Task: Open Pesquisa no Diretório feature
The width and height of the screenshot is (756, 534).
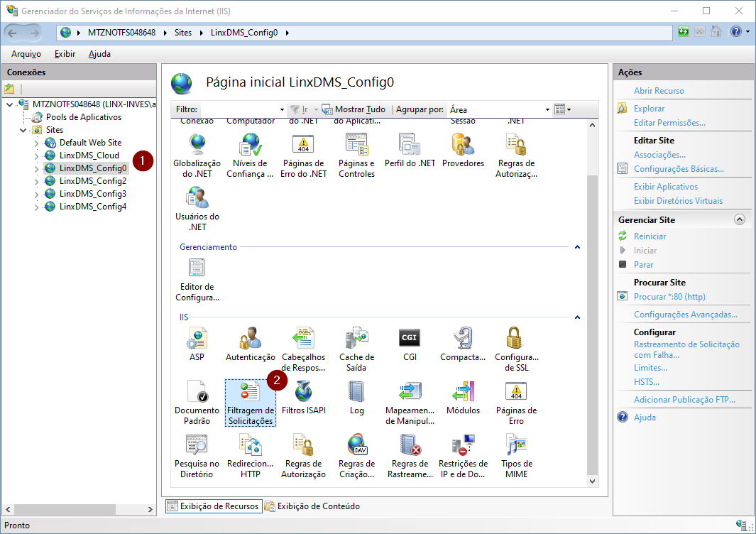Action: pos(197,457)
